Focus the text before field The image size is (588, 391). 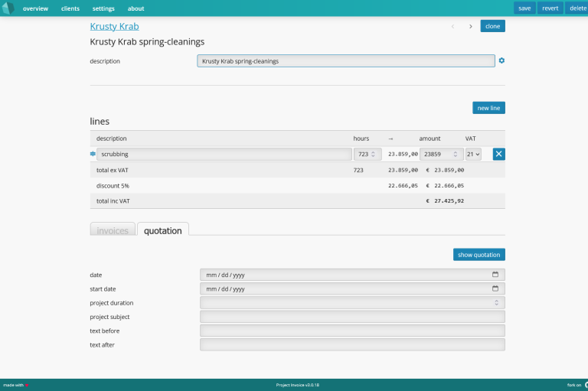(x=352, y=331)
